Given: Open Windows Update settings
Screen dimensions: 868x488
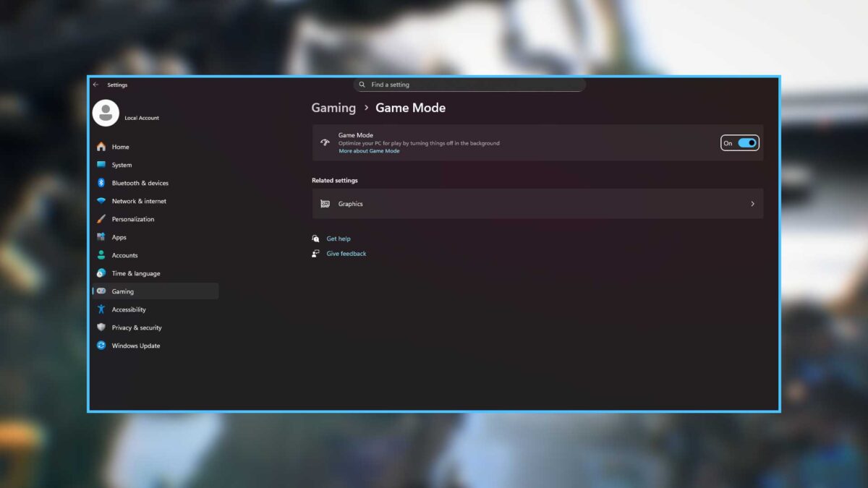Looking at the screenshot, I should coord(135,345).
